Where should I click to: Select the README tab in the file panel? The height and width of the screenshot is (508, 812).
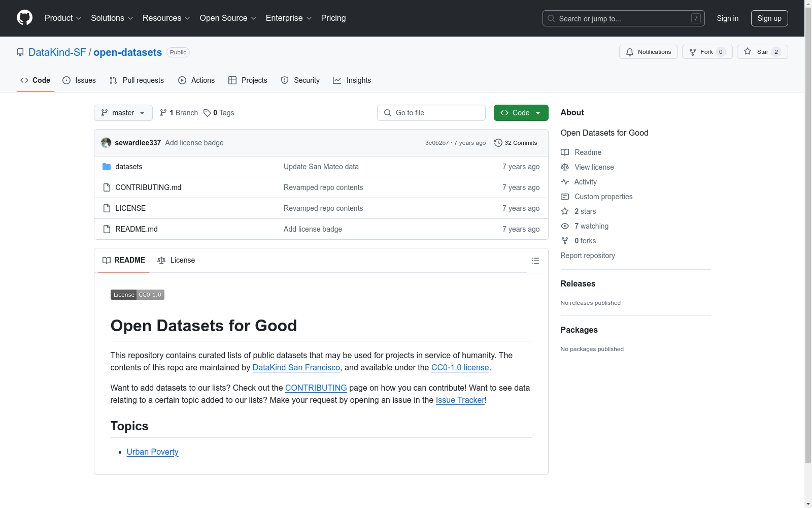tap(124, 260)
